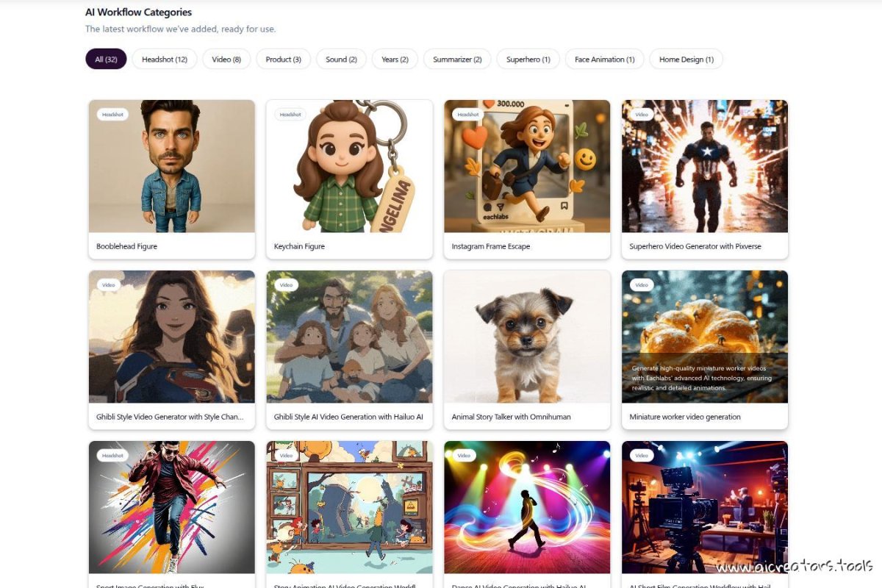882x588 pixels.
Task: Switch to Face Animation (1) filter
Action: 604,60
